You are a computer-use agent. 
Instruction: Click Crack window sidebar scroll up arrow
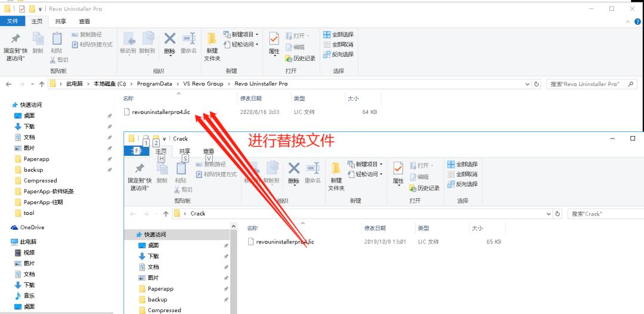(234, 226)
